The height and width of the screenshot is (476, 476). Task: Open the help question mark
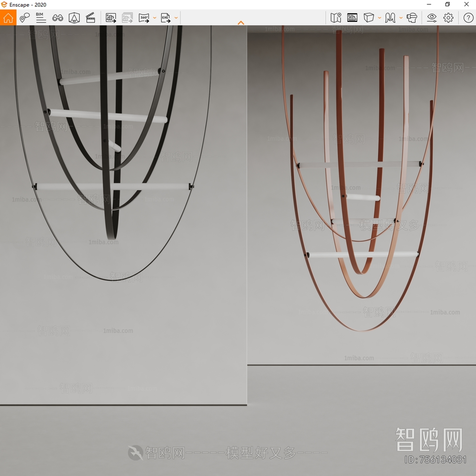468,18
